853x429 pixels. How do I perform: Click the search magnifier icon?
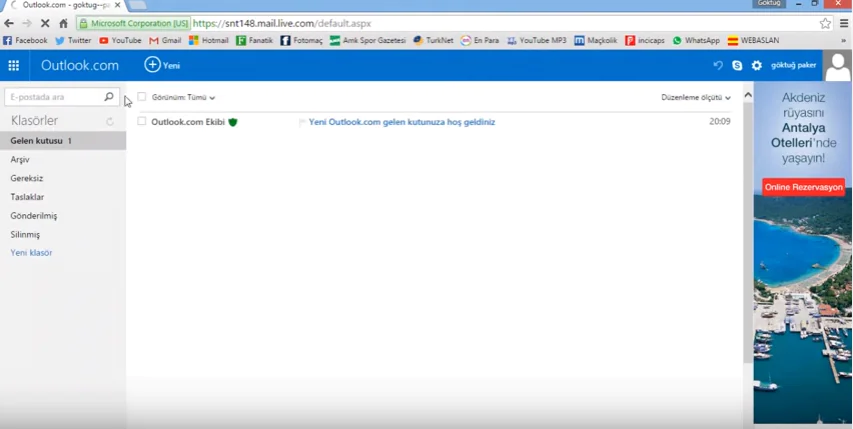click(x=109, y=97)
